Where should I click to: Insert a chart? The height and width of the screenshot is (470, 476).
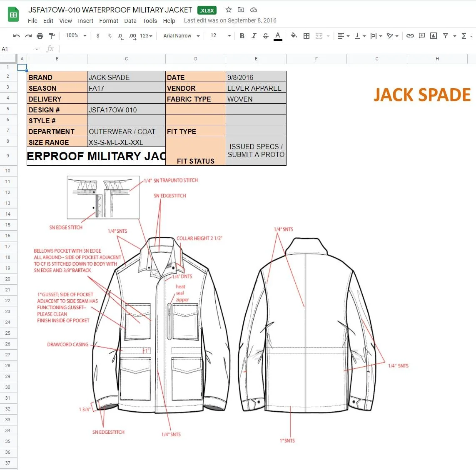(x=434, y=36)
